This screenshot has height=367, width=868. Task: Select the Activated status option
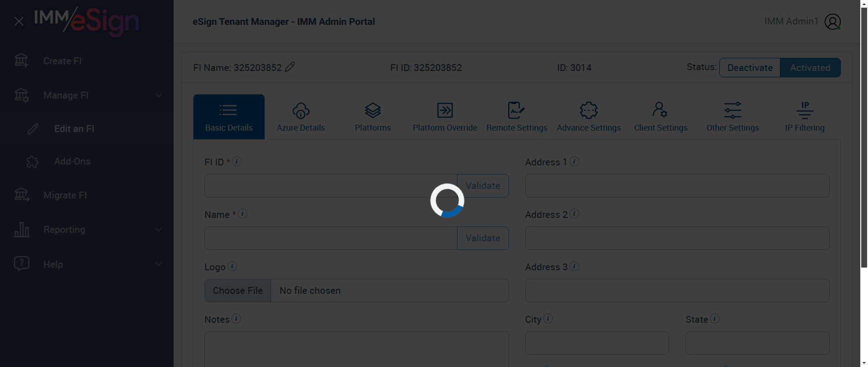pyautogui.click(x=810, y=68)
